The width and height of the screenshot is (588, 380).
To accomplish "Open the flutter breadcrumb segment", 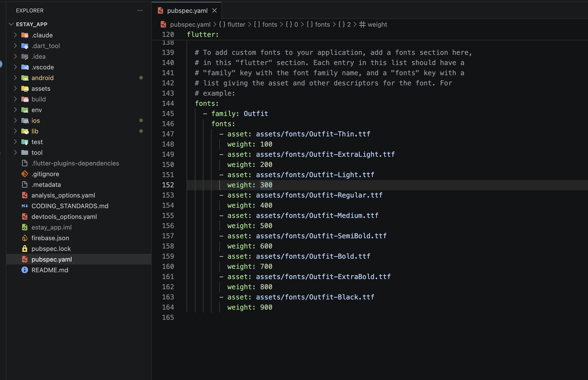I will click(x=232, y=25).
